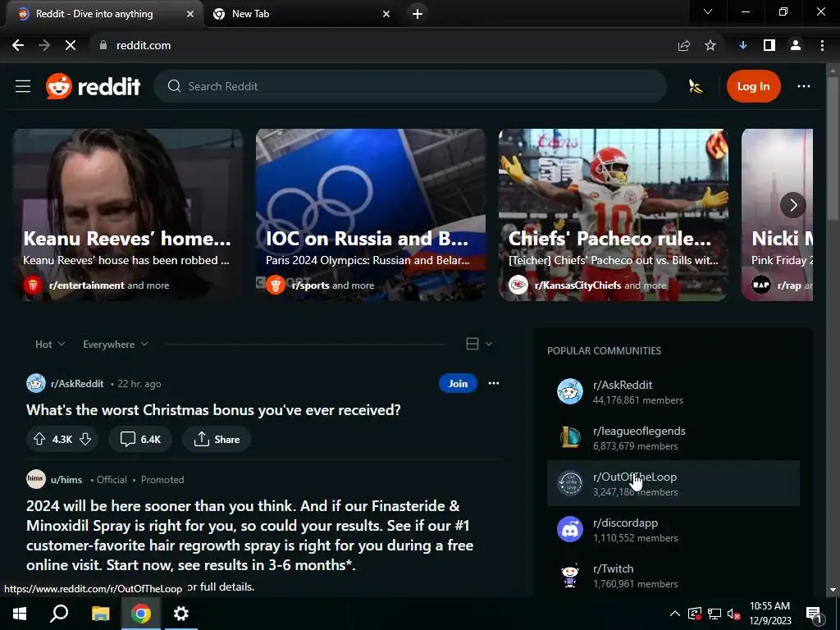840x630 pixels.
Task: Stop loading the page with the X button
Action: (71, 46)
